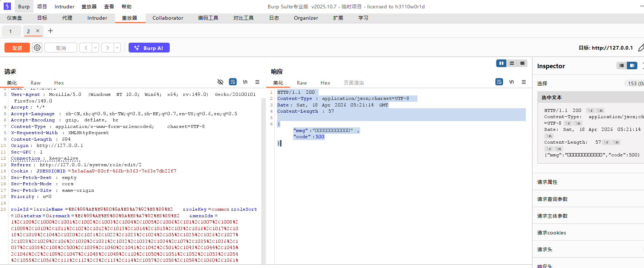Select Repeater tab 1

[11, 31]
